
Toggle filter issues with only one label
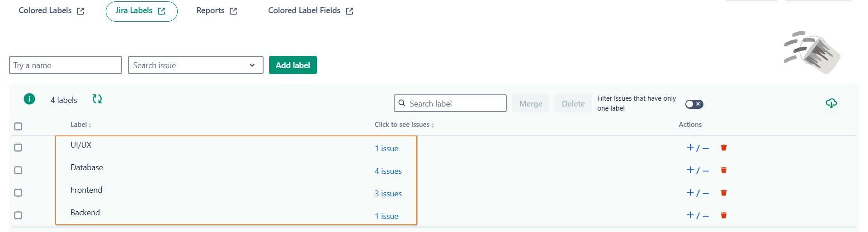pyautogui.click(x=694, y=104)
